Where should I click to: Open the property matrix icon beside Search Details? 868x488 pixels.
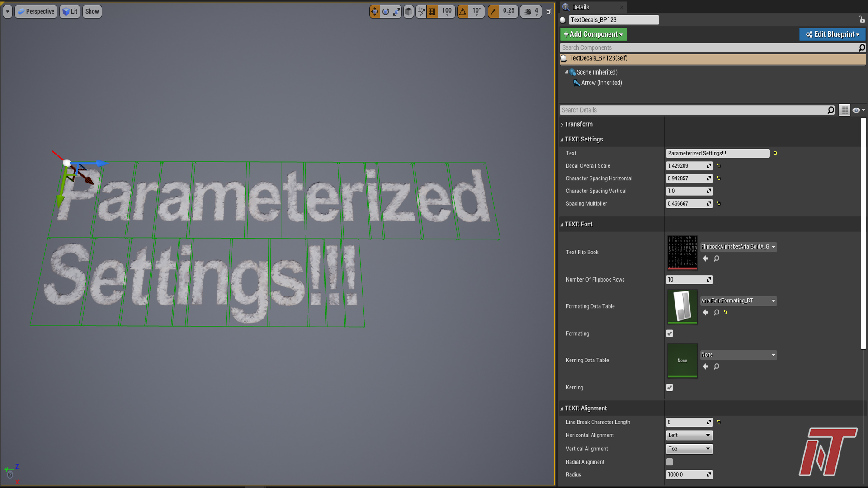point(844,110)
